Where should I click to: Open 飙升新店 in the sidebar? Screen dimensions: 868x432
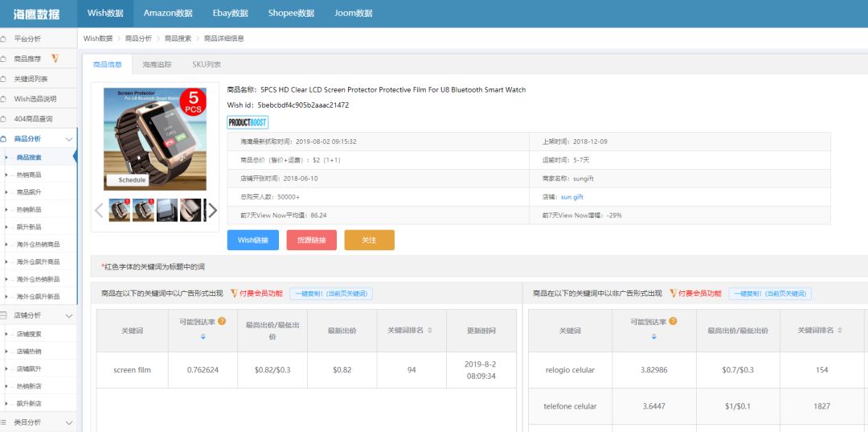[x=29, y=404]
